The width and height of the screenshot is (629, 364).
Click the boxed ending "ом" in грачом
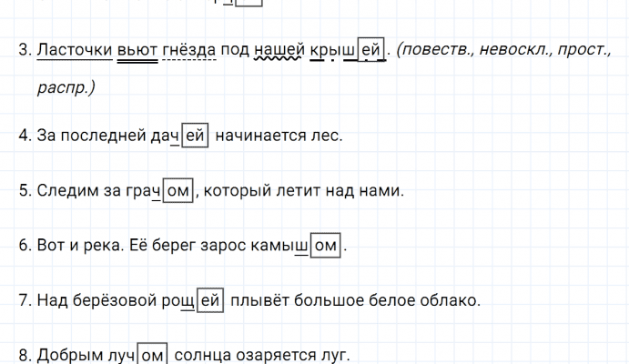(178, 191)
